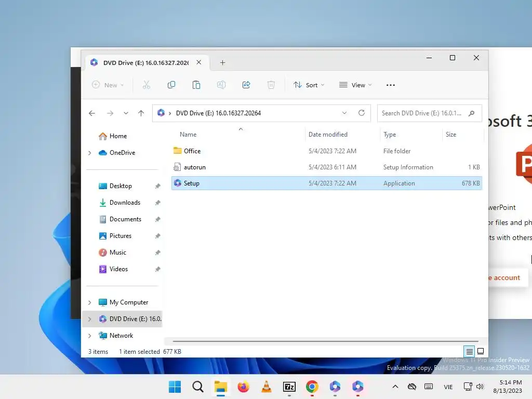532x399 pixels.
Task: Click the VIE language indicator
Action: point(448,387)
